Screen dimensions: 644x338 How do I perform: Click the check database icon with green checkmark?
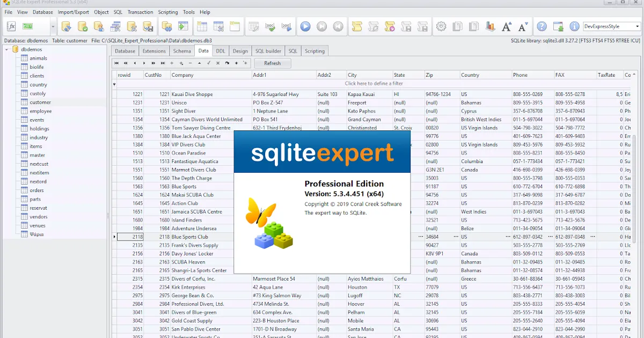83,26
